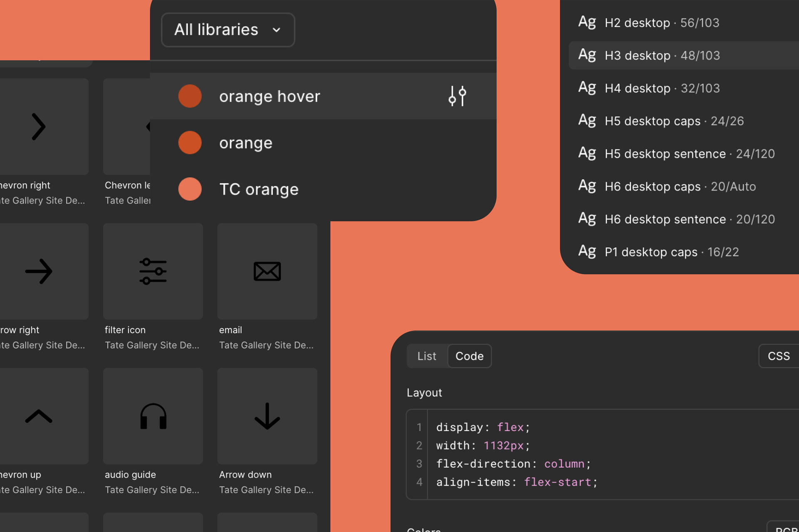
Task: Apply the orange color swatch
Action: pyautogui.click(x=190, y=142)
